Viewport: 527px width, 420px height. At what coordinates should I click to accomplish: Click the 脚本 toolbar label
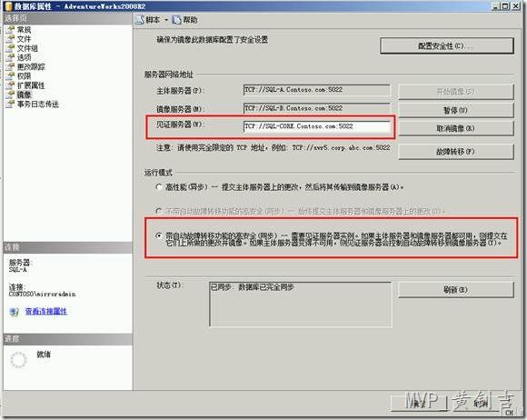153,20
